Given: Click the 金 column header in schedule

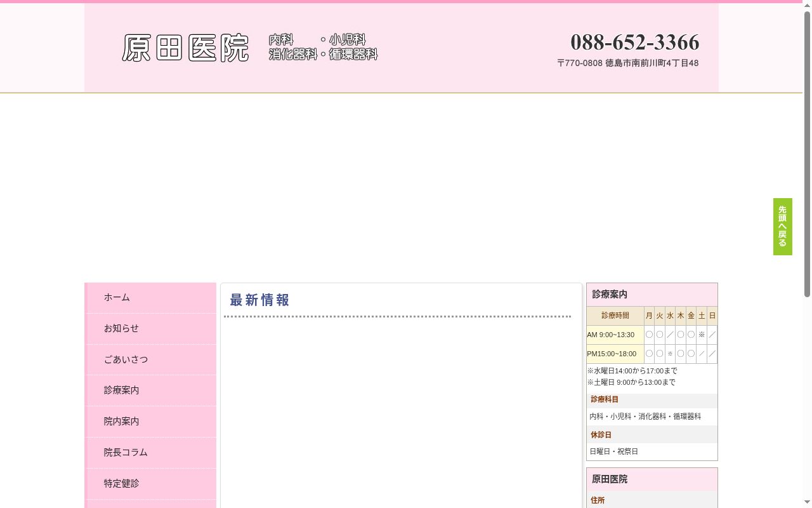Looking at the screenshot, I should click(x=691, y=316).
